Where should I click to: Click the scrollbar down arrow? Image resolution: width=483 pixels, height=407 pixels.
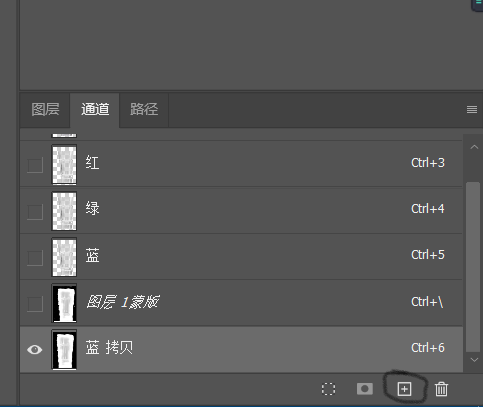point(474,360)
